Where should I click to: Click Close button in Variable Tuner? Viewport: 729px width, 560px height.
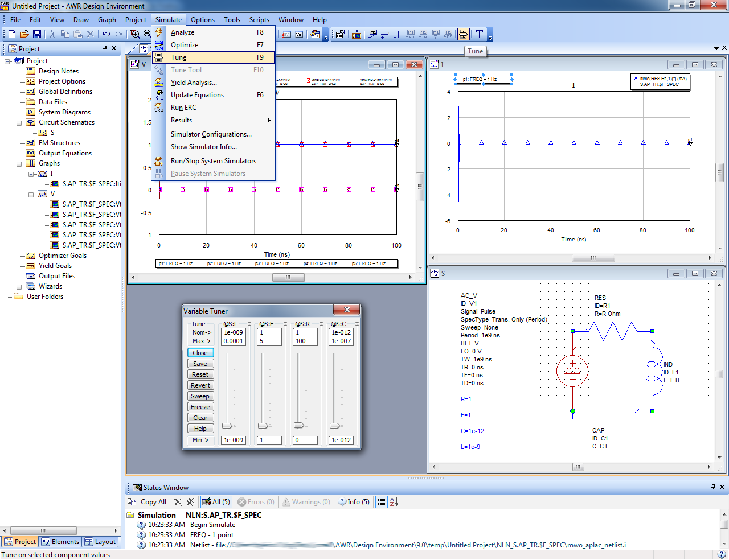pyautogui.click(x=200, y=353)
